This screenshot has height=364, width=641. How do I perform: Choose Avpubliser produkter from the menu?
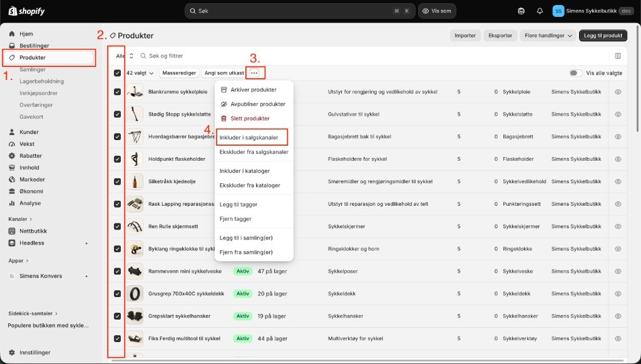[x=254, y=104]
